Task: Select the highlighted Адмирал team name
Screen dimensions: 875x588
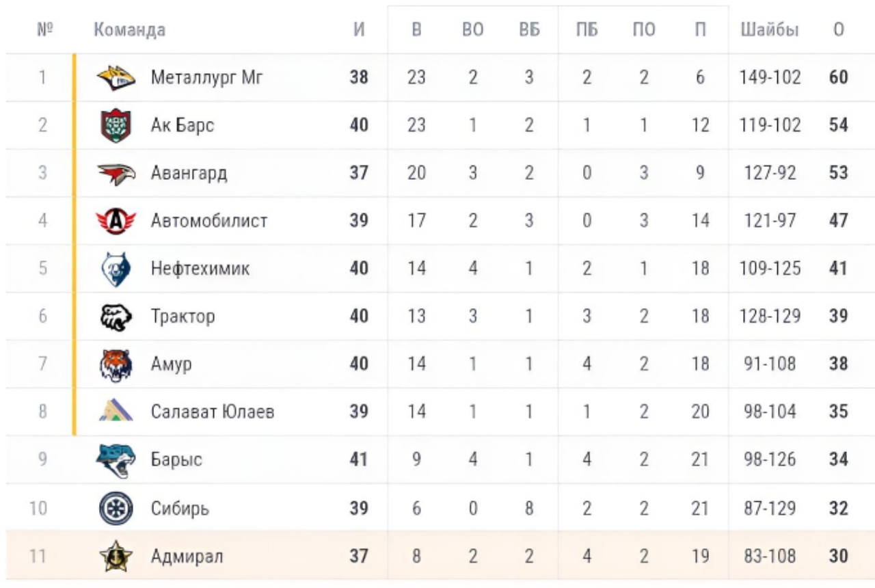Action: tap(187, 557)
